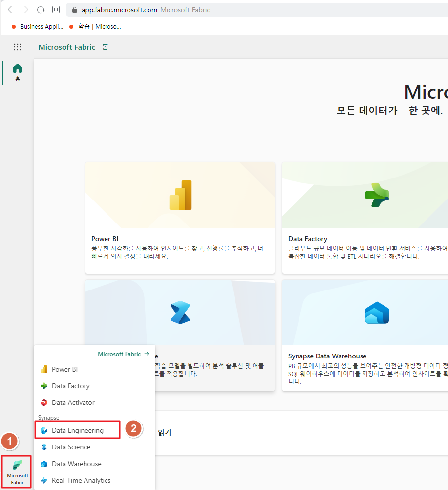Click the Data Warehouse icon in flyout
The image size is (448, 490).
click(x=44, y=464)
